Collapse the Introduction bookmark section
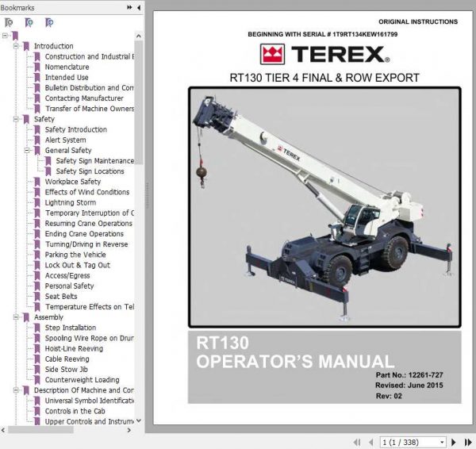 pyautogui.click(x=16, y=46)
